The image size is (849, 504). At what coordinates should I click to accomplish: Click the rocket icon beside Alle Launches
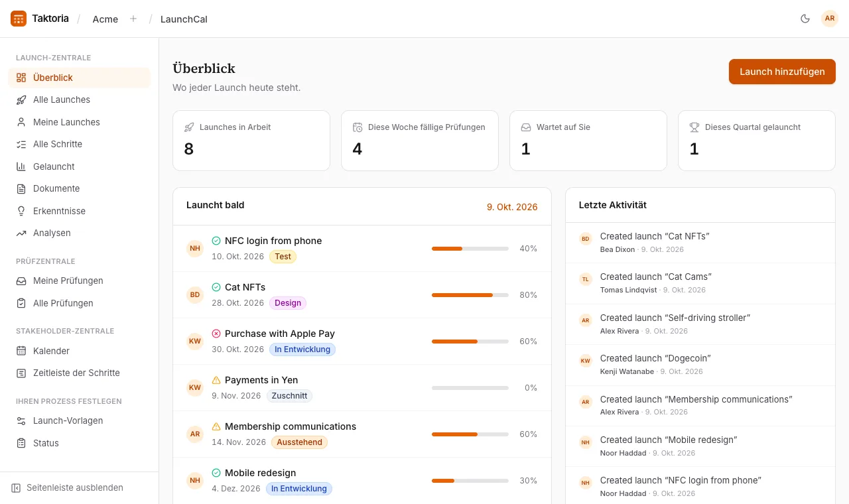(21, 99)
